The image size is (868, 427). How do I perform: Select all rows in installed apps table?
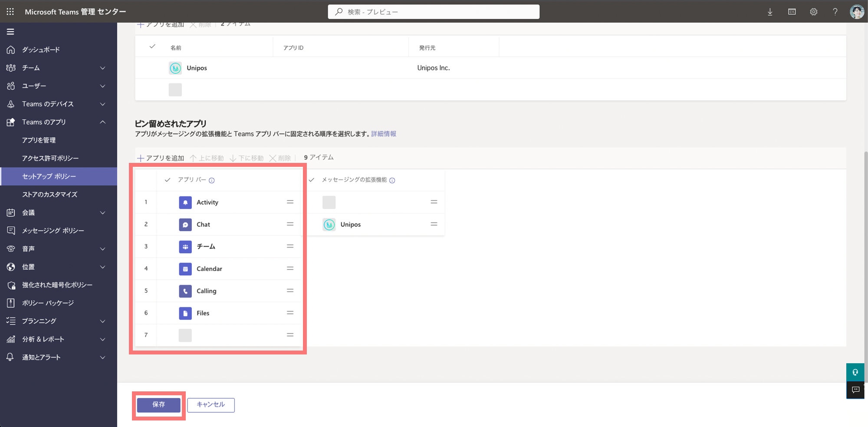tap(152, 46)
